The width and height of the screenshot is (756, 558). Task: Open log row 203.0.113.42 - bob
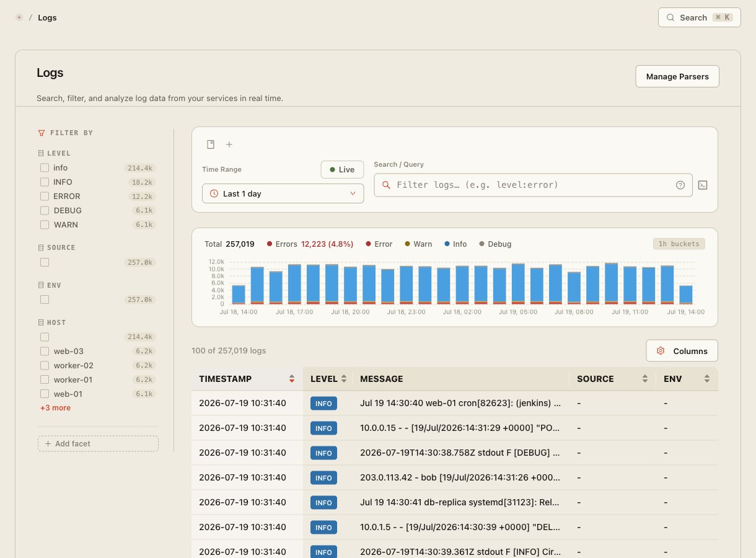tap(454, 477)
